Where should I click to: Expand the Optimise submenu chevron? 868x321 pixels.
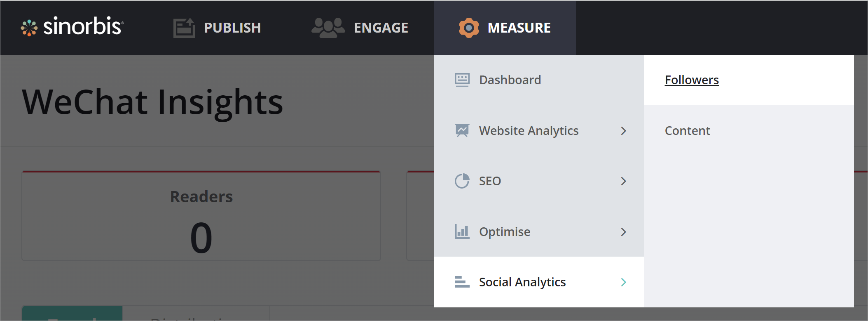(x=623, y=232)
